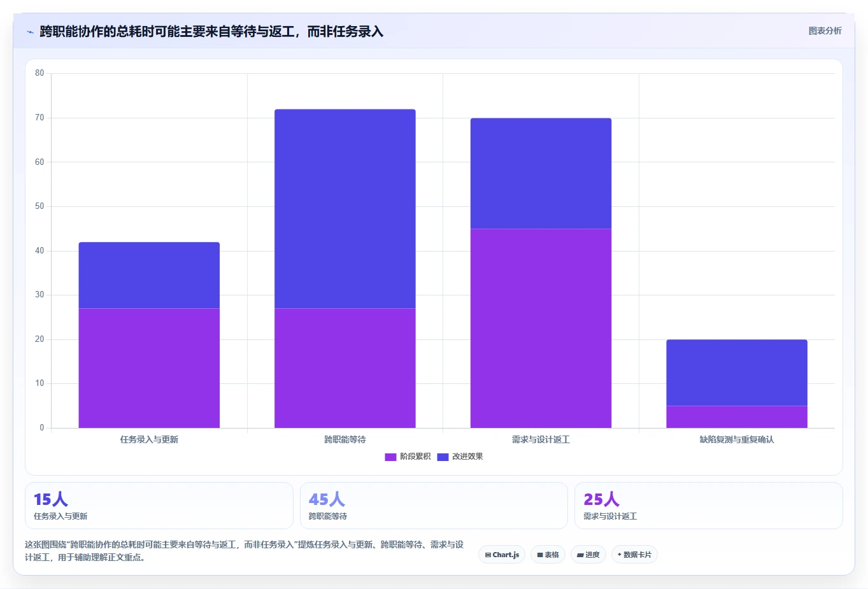Click the 图表分析 label in header
868x589 pixels.
pyautogui.click(x=825, y=31)
